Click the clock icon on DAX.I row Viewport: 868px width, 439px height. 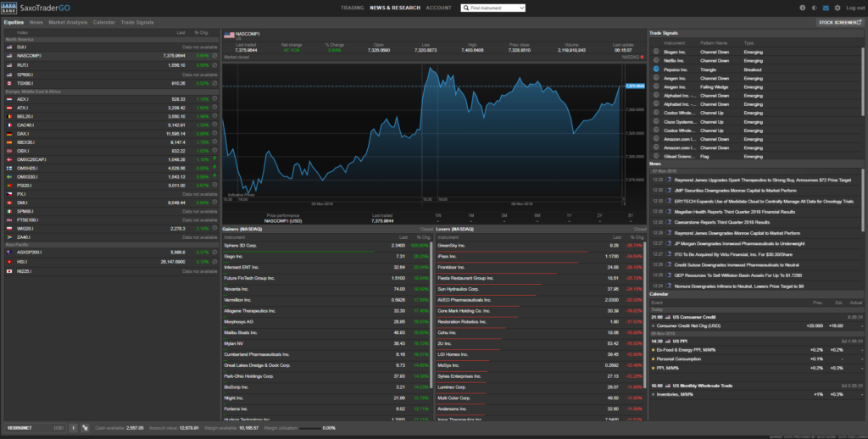tap(214, 134)
